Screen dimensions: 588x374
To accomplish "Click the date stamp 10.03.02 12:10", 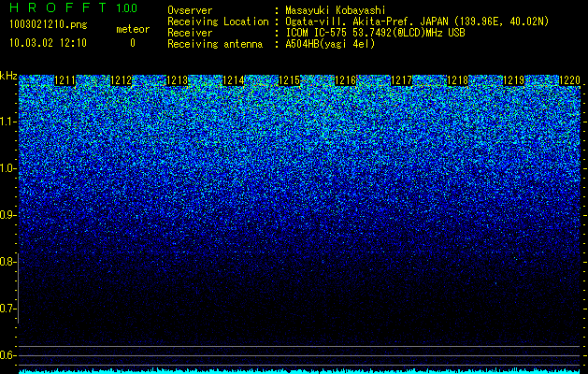I will (48, 43).
